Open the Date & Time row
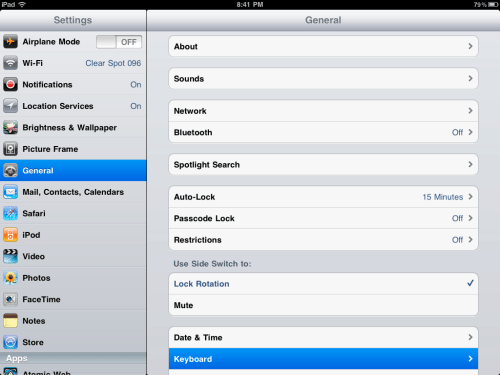This screenshot has width=500, height=375. tap(323, 337)
